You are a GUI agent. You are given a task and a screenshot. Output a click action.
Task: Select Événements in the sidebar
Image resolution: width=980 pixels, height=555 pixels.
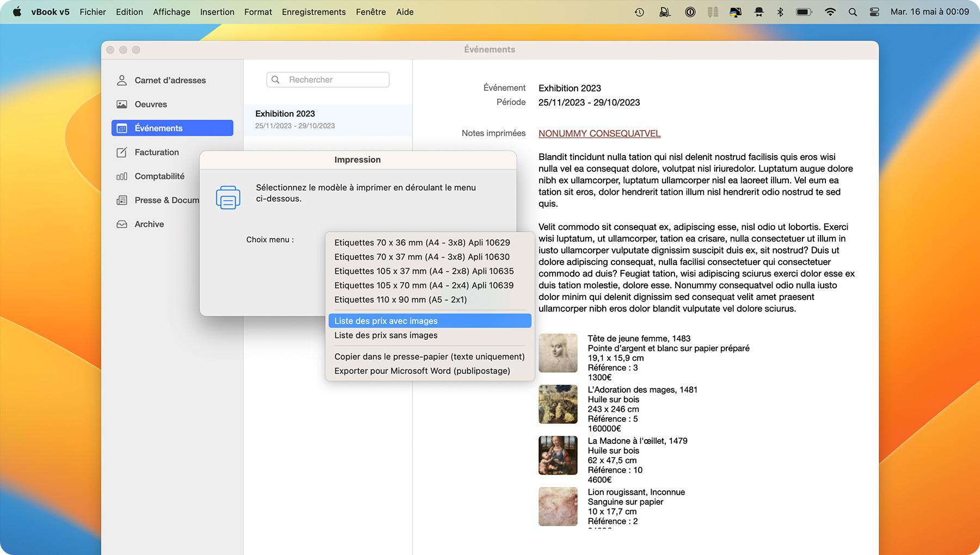coord(172,128)
